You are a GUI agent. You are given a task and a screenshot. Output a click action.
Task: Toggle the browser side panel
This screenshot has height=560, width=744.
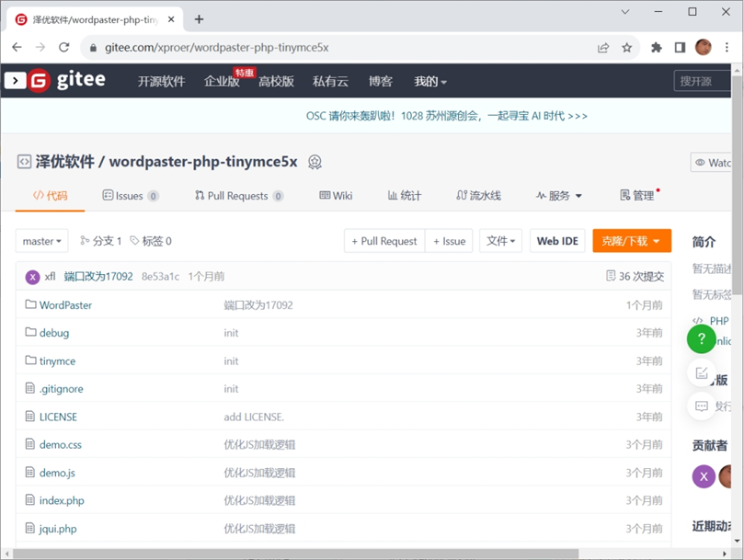pyautogui.click(x=680, y=48)
